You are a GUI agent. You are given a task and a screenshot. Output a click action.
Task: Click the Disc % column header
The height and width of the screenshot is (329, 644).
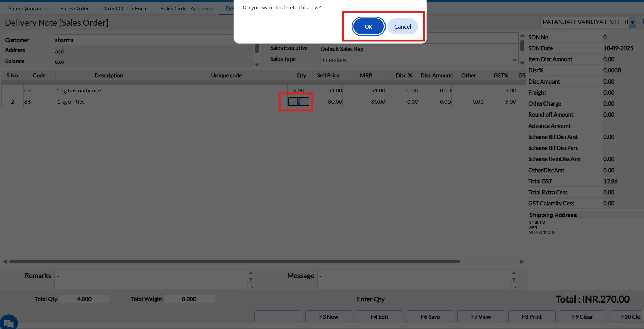403,75
